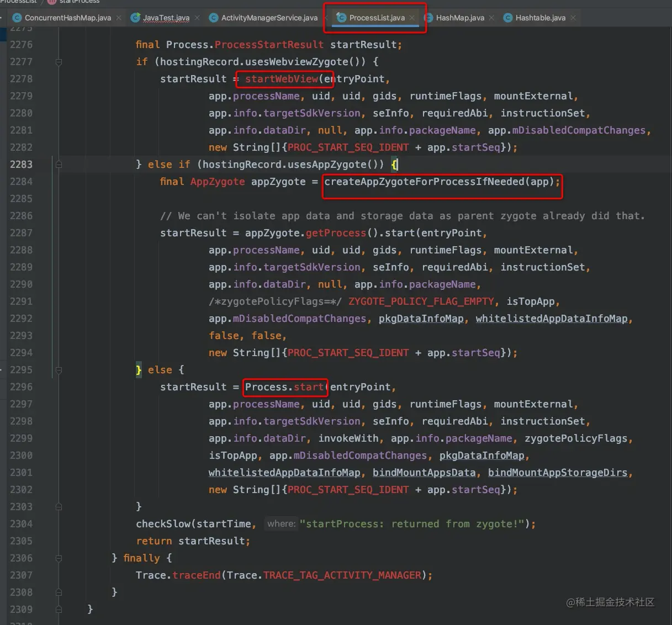Click zygotePolicyFlags on line 2299
The height and width of the screenshot is (625, 672).
576,438
